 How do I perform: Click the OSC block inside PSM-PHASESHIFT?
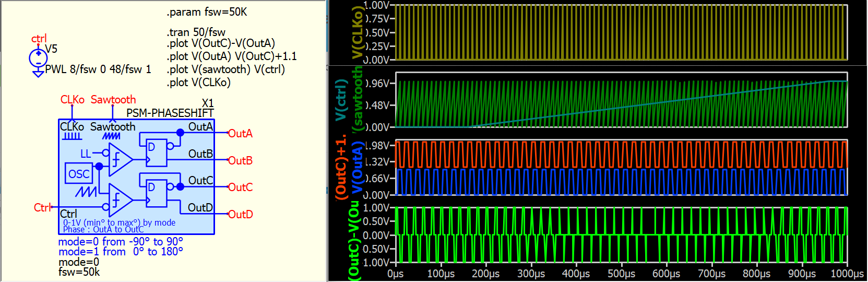pos(79,174)
